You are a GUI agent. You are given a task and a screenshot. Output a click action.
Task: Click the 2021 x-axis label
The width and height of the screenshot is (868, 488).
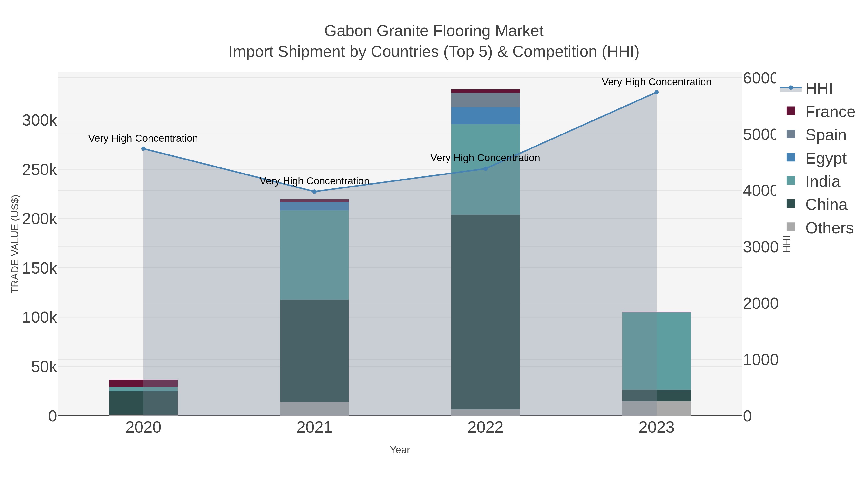pyautogui.click(x=314, y=428)
